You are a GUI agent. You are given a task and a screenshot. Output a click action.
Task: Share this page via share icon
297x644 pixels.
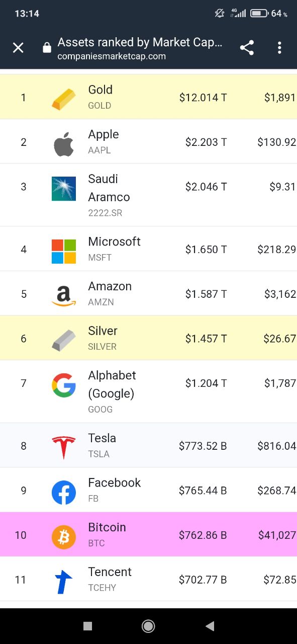(x=247, y=48)
